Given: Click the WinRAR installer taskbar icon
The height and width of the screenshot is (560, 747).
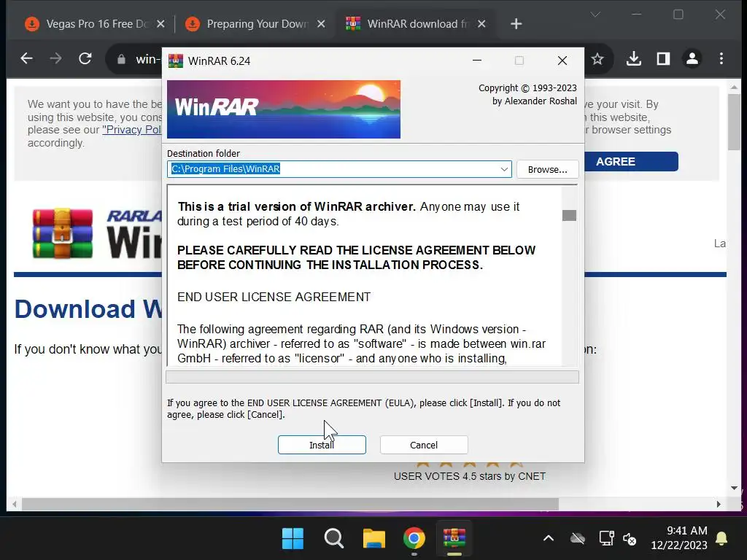Looking at the screenshot, I should point(454,539).
